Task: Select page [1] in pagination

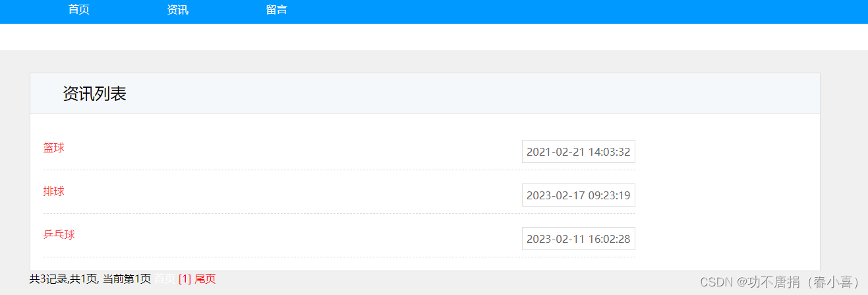Action: click(x=185, y=279)
